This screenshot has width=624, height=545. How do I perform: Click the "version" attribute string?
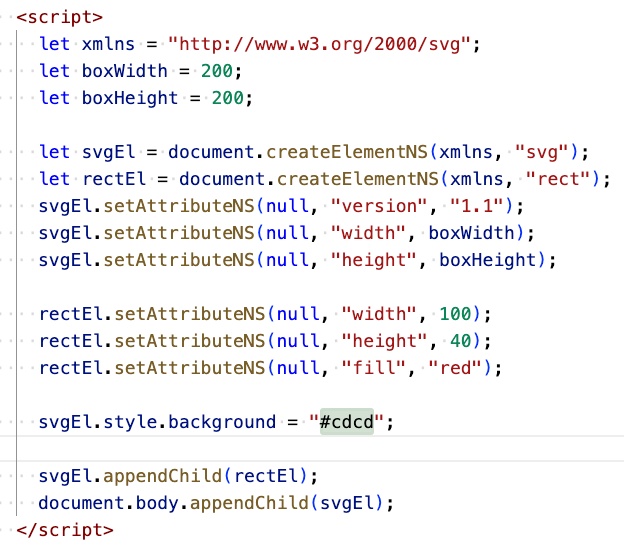379,206
